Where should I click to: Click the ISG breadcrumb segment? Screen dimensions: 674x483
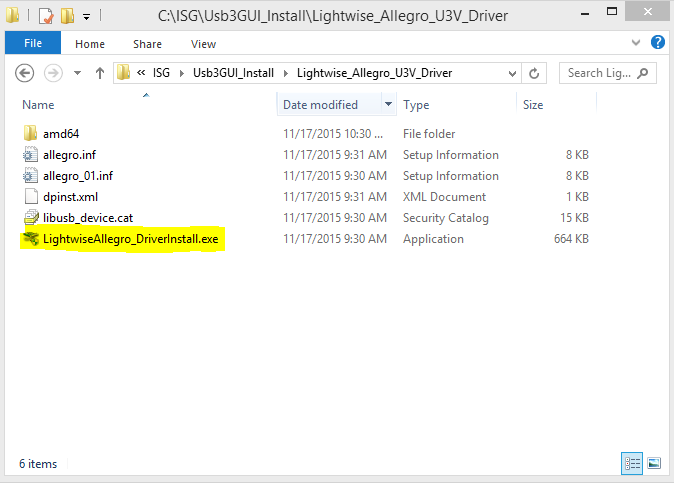click(x=161, y=73)
